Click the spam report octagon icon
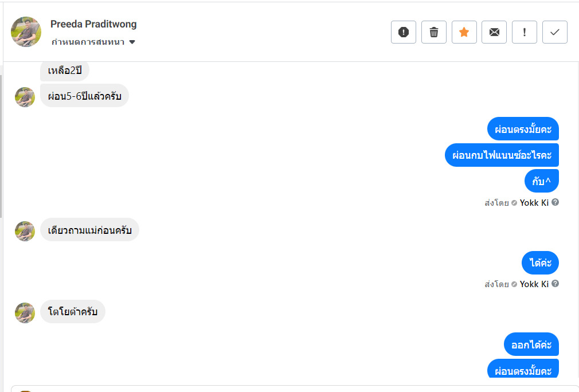 (404, 32)
